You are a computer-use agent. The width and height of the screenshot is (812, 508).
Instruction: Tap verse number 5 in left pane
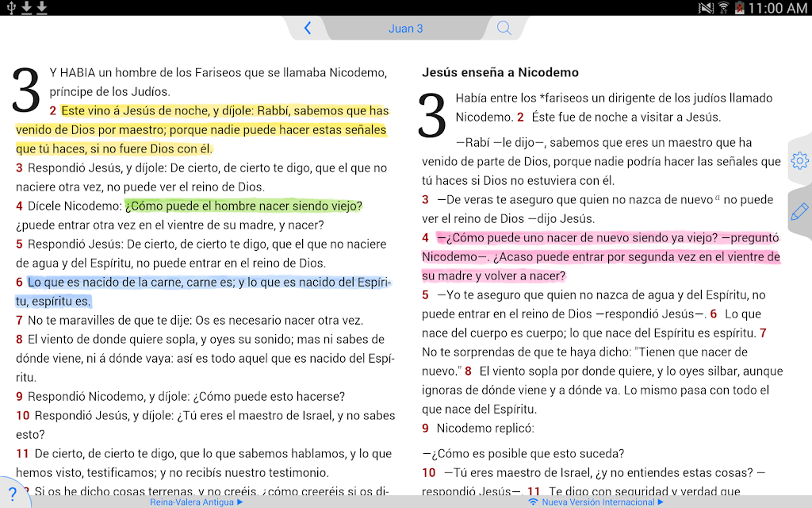[x=19, y=244]
